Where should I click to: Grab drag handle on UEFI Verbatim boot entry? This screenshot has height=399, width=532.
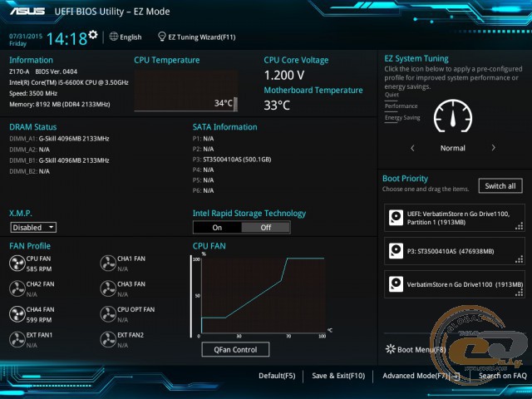pyautogui.click(x=519, y=226)
